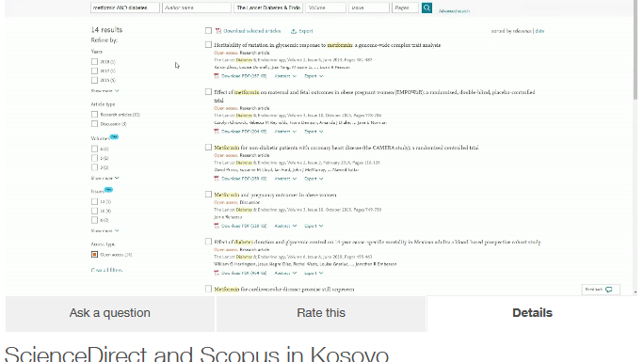Screen dimensions: 644x362
Task: Open Export dropdown for Heritability article
Action: (x=314, y=76)
